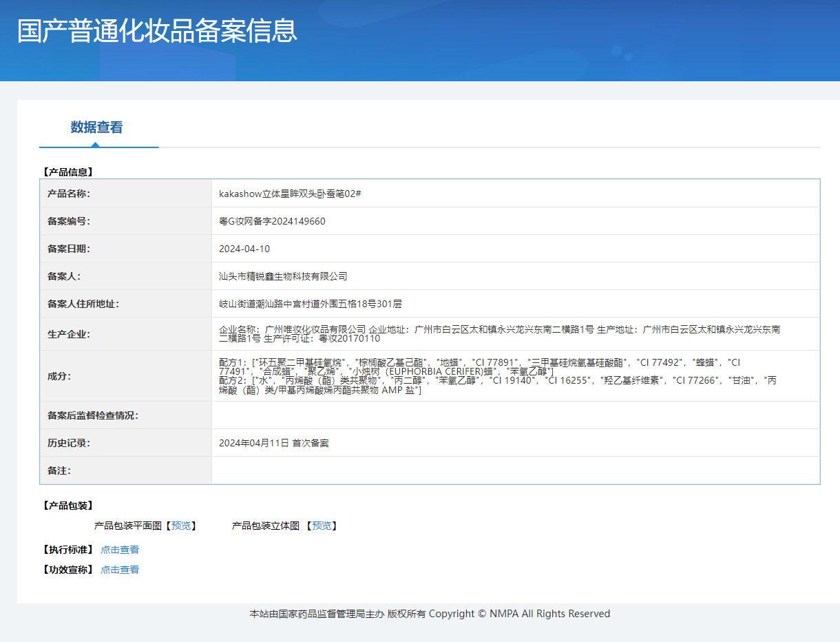The image size is (840, 642).
Task: Click the NMPA copyright footer text
Action: pyautogui.click(x=430, y=614)
